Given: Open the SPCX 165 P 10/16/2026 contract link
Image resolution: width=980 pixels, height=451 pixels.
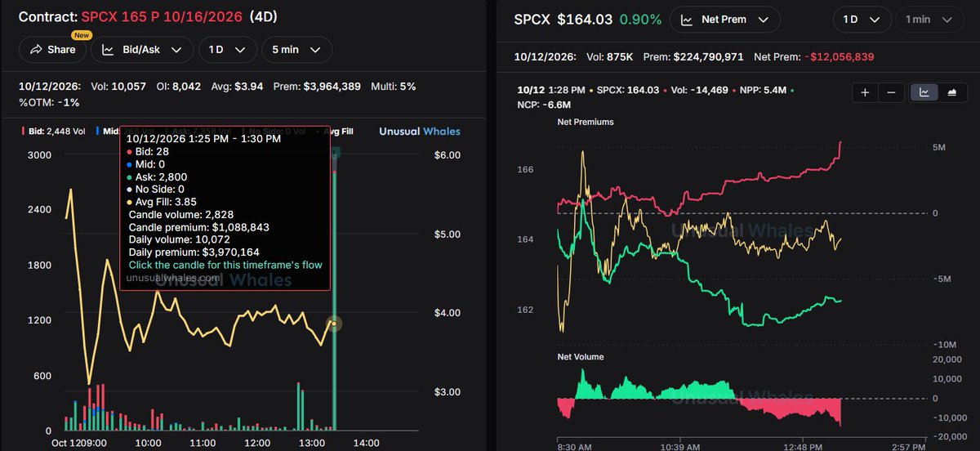Looking at the screenshot, I should point(162,16).
